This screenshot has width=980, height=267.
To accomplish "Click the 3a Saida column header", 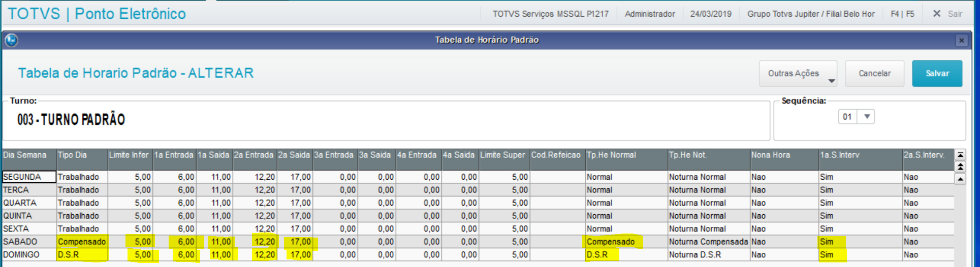I will tap(376, 159).
